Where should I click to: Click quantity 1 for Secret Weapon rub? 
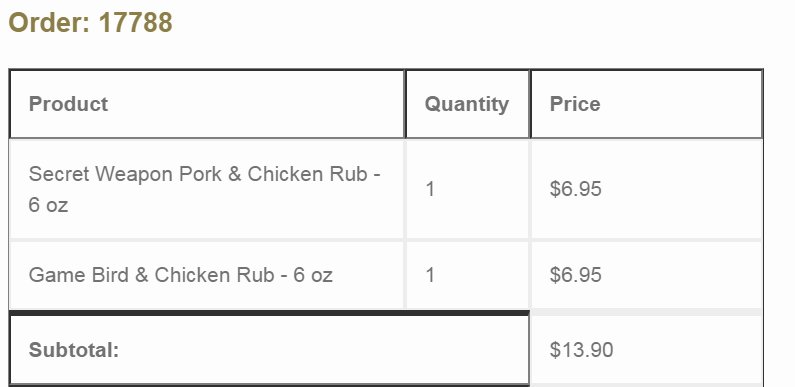(x=430, y=190)
